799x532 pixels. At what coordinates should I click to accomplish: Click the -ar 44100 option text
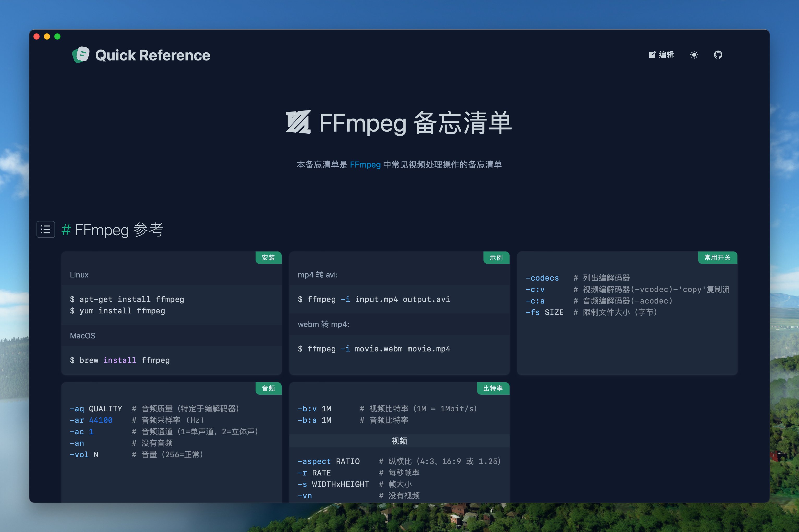[91, 420]
